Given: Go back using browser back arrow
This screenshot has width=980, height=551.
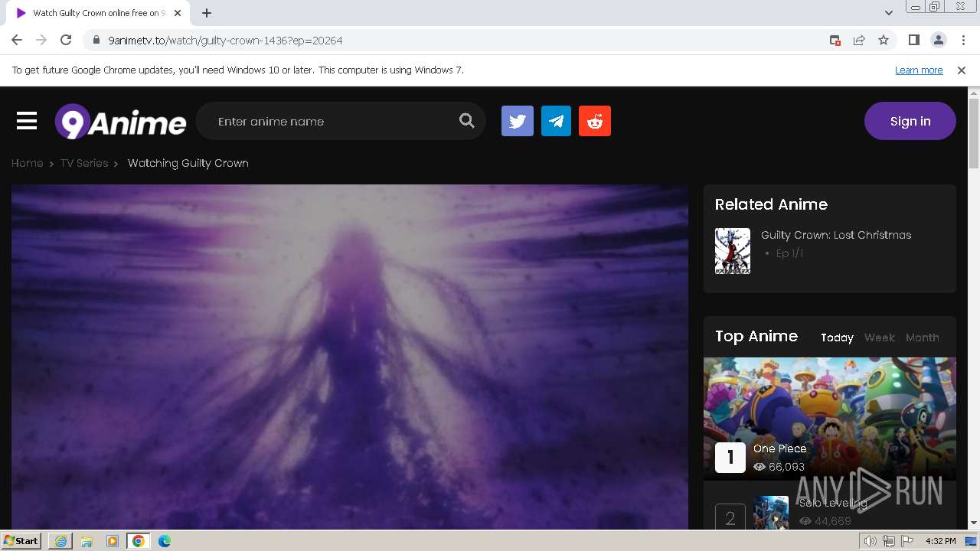Looking at the screenshot, I should pyautogui.click(x=17, y=40).
